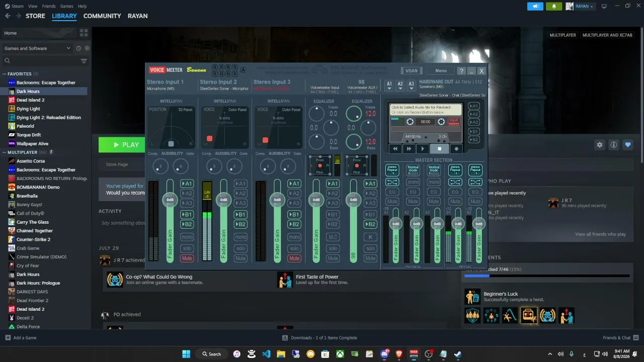Screen dimensions: 644x362
Task: Rewind the Voicemeeter cassette recorder
Action: coord(395,149)
